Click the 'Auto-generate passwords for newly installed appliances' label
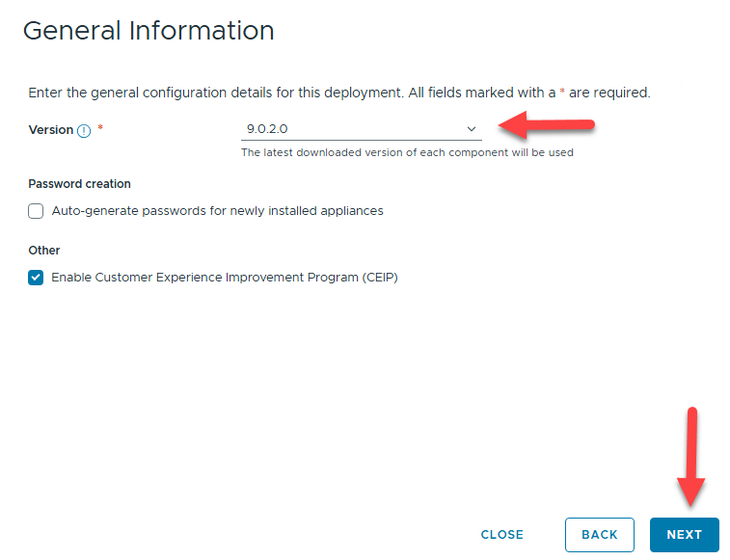 pyautogui.click(x=217, y=211)
